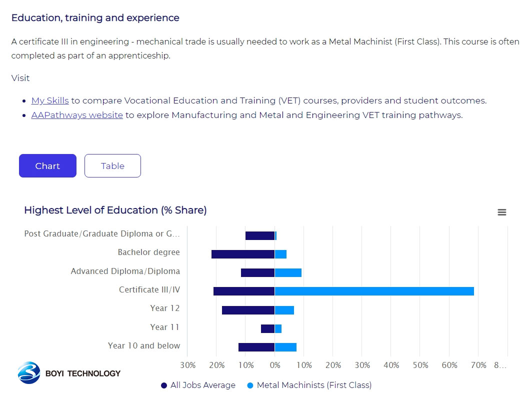532x398 pixels.
Task: Click the dark blue All Jobs Average legend dot
Action: pyautogui.click(x=164, y=385)
